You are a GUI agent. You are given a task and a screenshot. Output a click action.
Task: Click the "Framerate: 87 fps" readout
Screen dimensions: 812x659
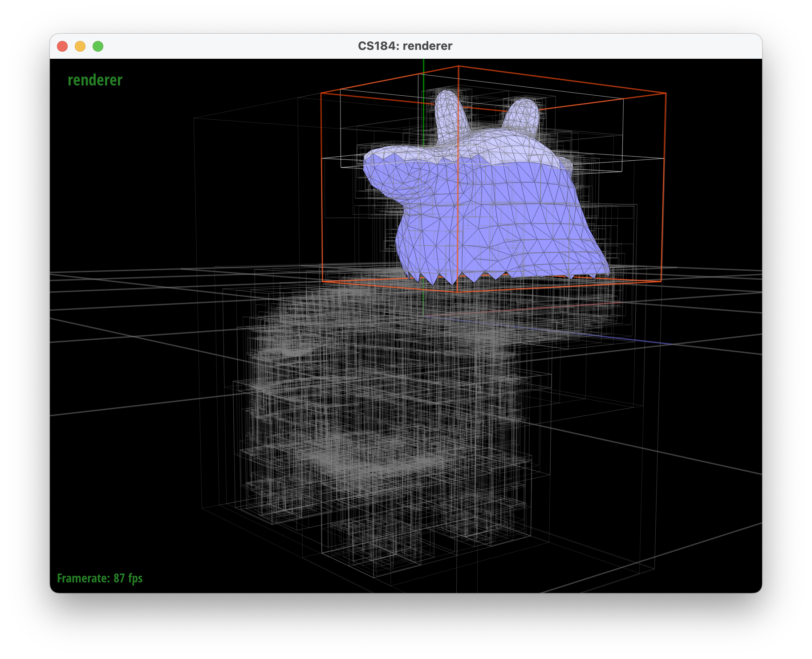(x=100, y=578)
